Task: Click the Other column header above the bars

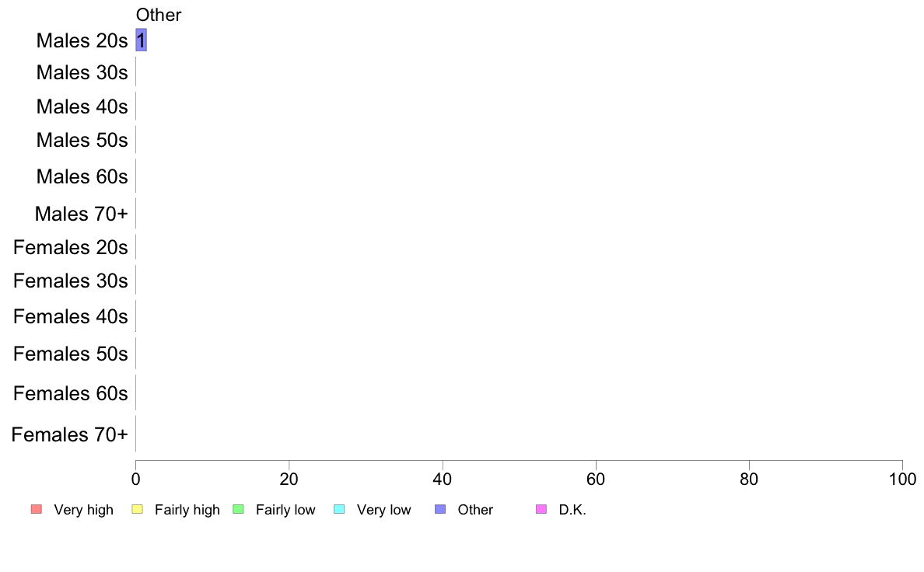Action: pyautogui.click(x=159, y=15)
